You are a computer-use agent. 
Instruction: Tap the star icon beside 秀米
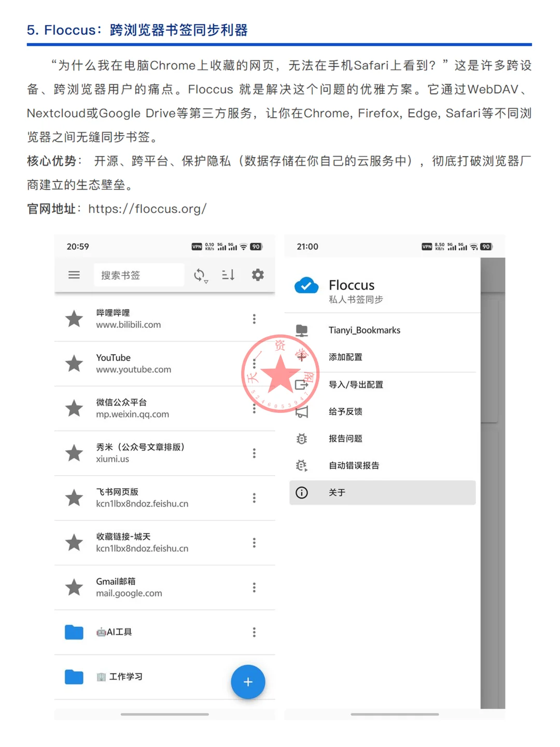pos(74,453)
